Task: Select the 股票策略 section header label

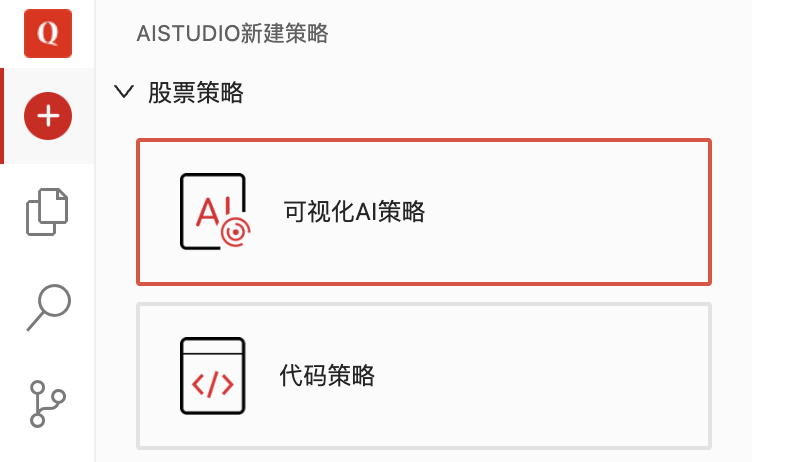Action: [195, 92]
